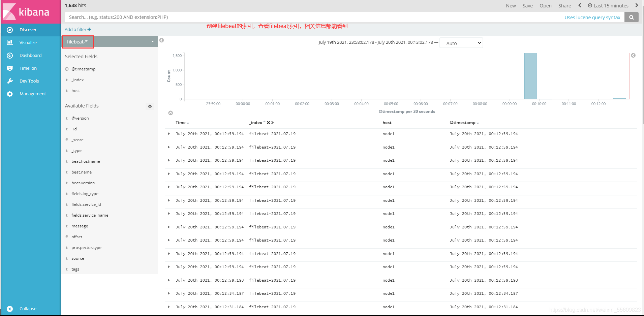Open Save in top menu
The height and width of the screenshot is (316, 644).
(x=528, y=6)
